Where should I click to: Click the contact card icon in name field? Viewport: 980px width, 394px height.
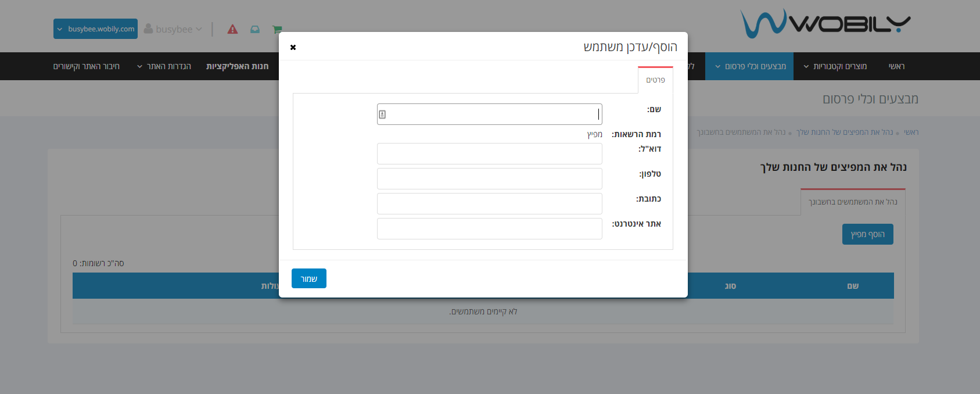point(382,114)
